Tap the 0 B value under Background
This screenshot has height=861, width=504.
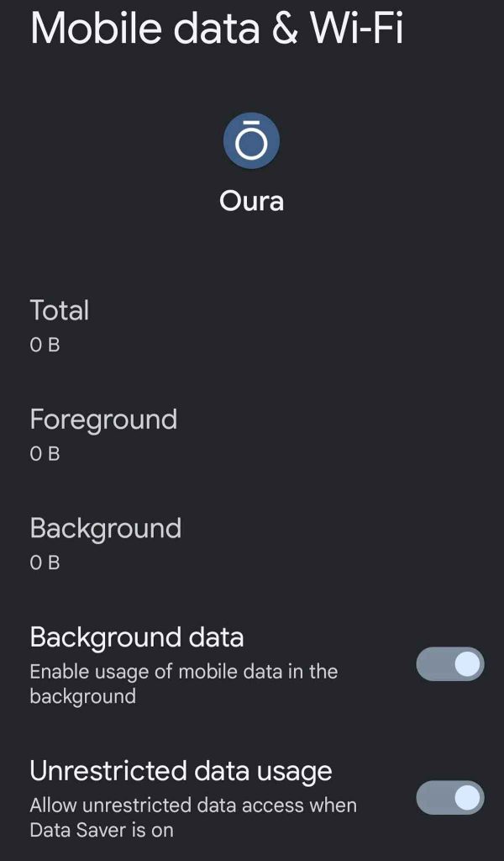pos(45,563)
